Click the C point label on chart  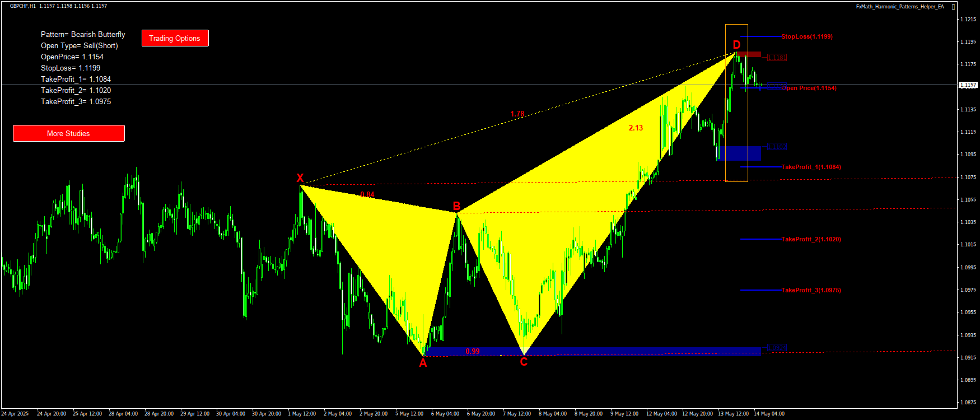pos(524,362)
